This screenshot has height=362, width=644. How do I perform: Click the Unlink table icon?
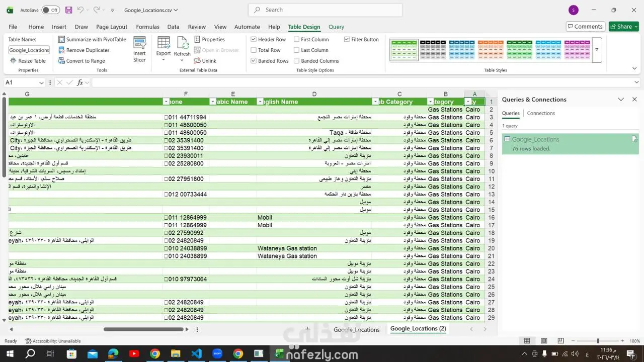[197, 61]
